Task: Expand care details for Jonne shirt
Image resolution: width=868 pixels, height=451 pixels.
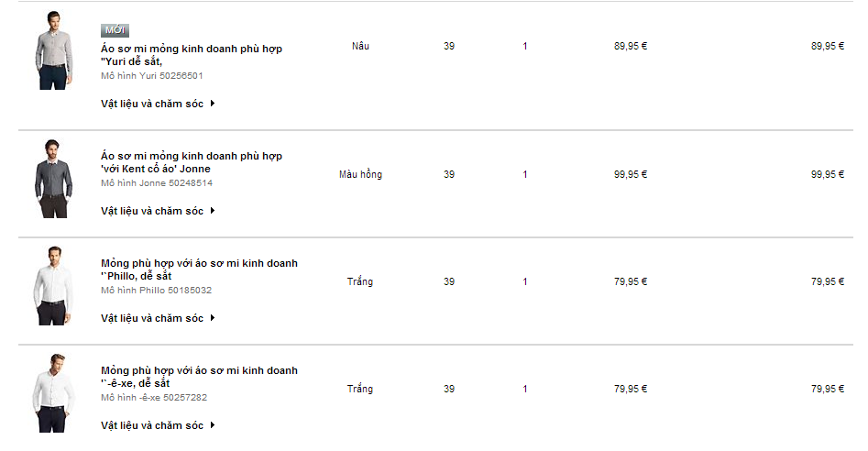Action: click(x=158, y=211)
